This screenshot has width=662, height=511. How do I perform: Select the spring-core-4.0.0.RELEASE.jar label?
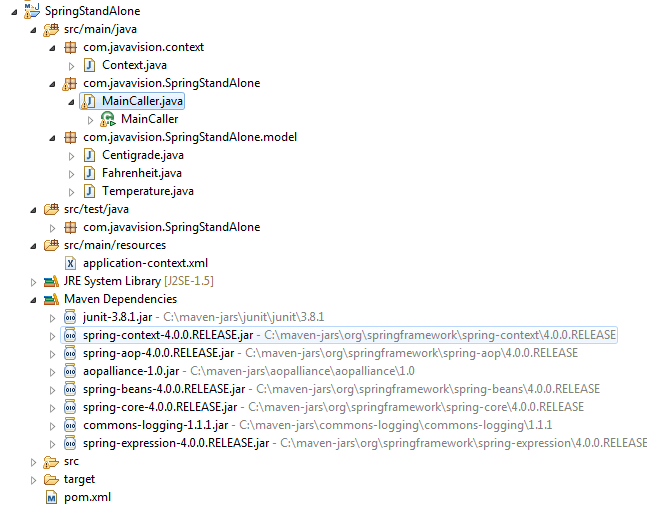point(160,407)
